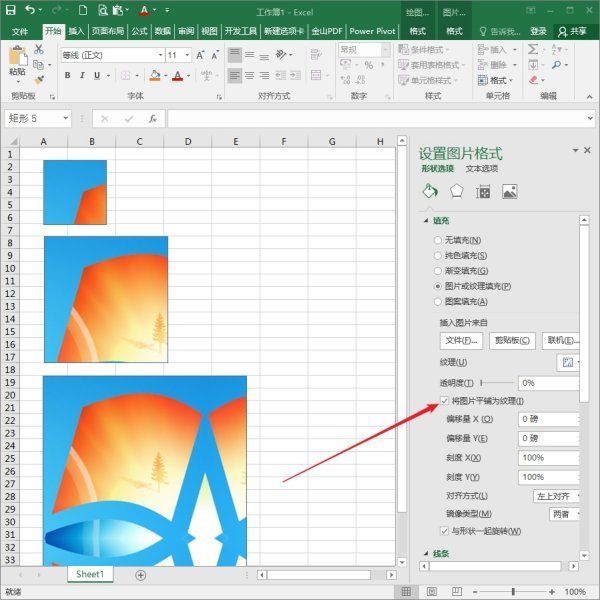Click the Format Painter brush icon

tap(39, 80)
